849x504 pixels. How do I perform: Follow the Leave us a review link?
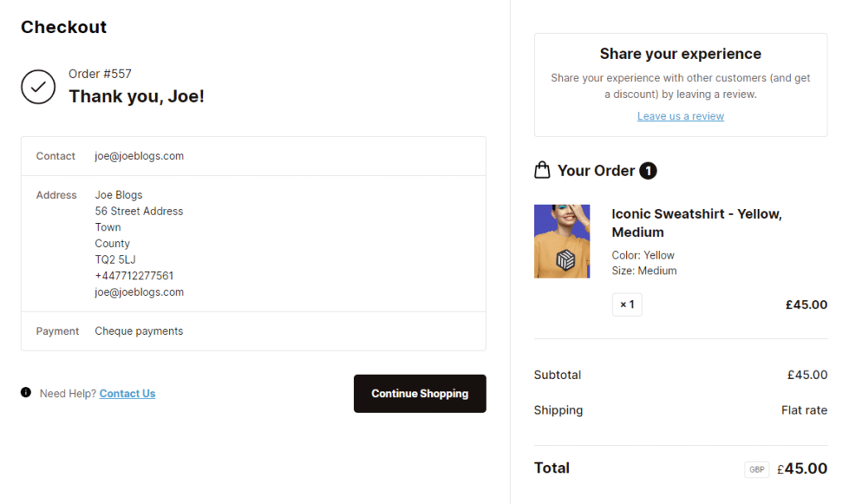[x=680, y=116]
